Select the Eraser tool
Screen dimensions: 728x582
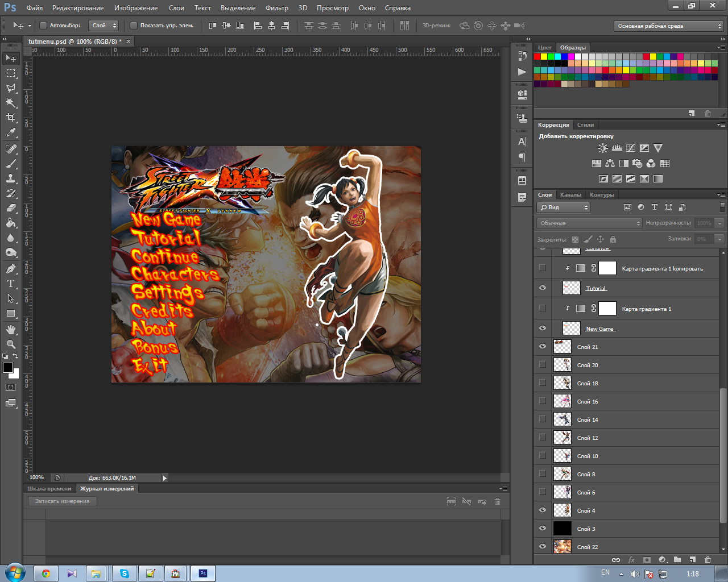click(x=11, y=208)
